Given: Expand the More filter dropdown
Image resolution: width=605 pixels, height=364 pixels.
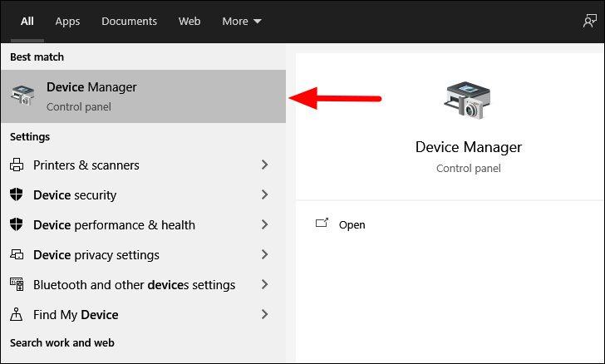Looking at the screenshot, I should coord(242,22).
